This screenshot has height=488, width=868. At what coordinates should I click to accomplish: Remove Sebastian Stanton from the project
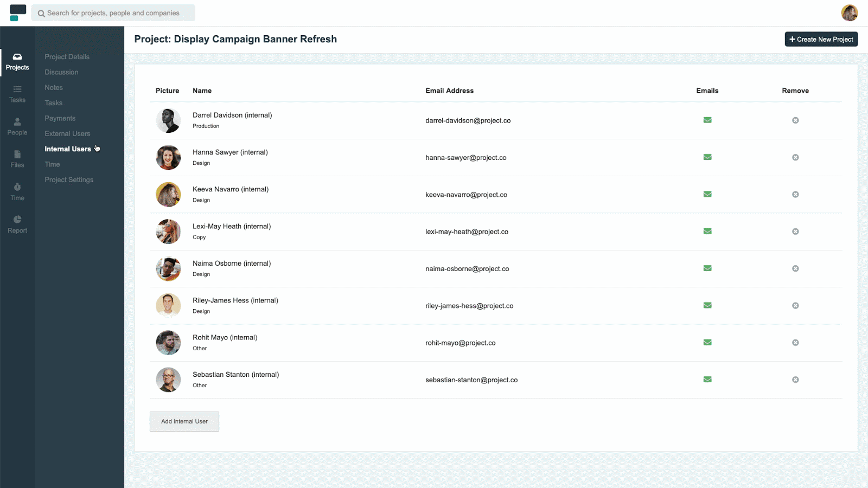795,380
